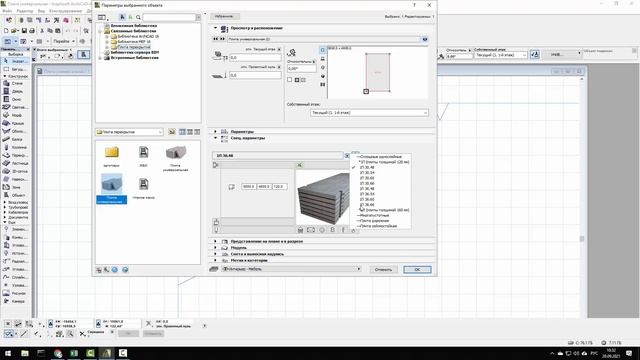
Task: Open the 'Интерьер - Мебель' layer dropdown
Action: pos(291,269)
